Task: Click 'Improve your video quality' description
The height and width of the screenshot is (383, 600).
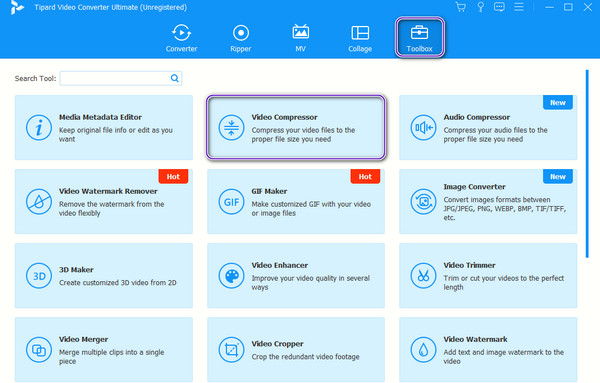Action: point(310,283)
